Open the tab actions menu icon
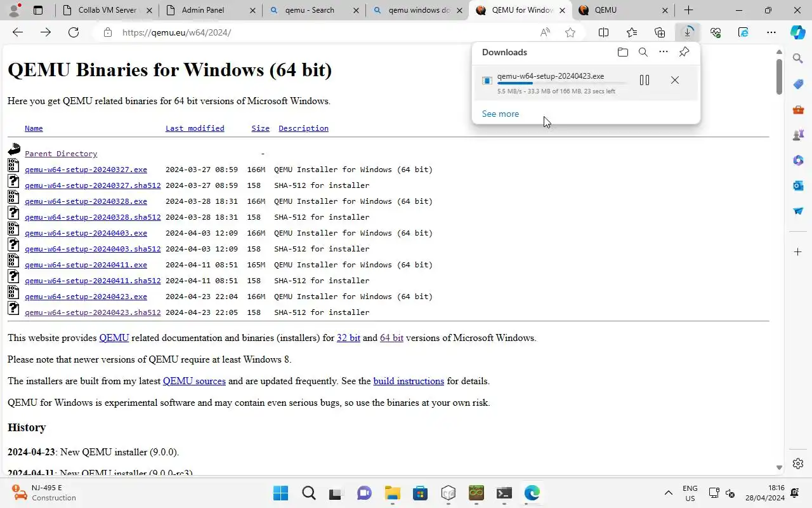Image resolution: width=812 pixels, height=508 pixels. tap(38, 10)
